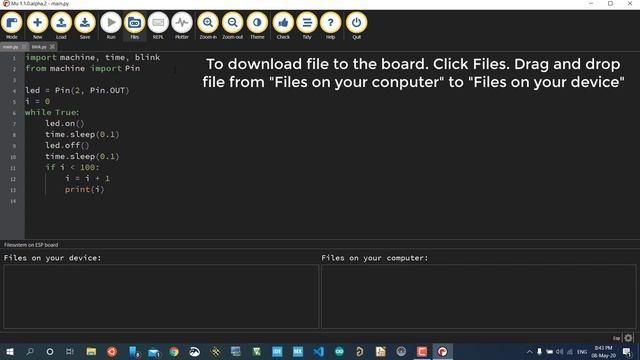Place cursor on the print(i) line

click(x=84, y=189)
